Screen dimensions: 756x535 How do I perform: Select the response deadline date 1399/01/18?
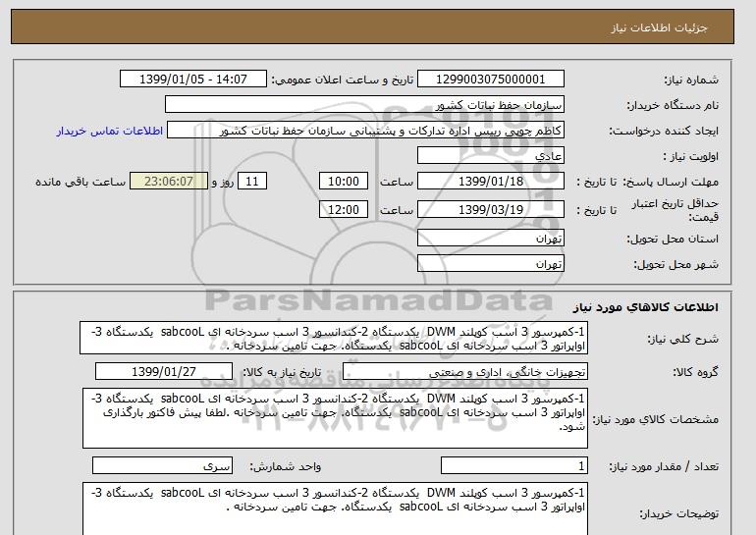click(x=490, y=182)
